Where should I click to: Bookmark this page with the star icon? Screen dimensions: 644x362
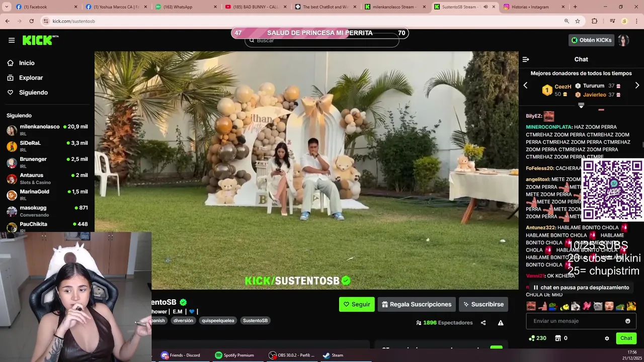pyautogui.click(x=578, y=21)
